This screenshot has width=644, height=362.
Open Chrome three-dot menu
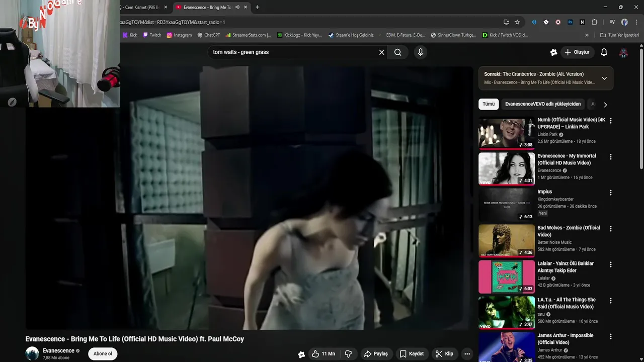(636, 22)
